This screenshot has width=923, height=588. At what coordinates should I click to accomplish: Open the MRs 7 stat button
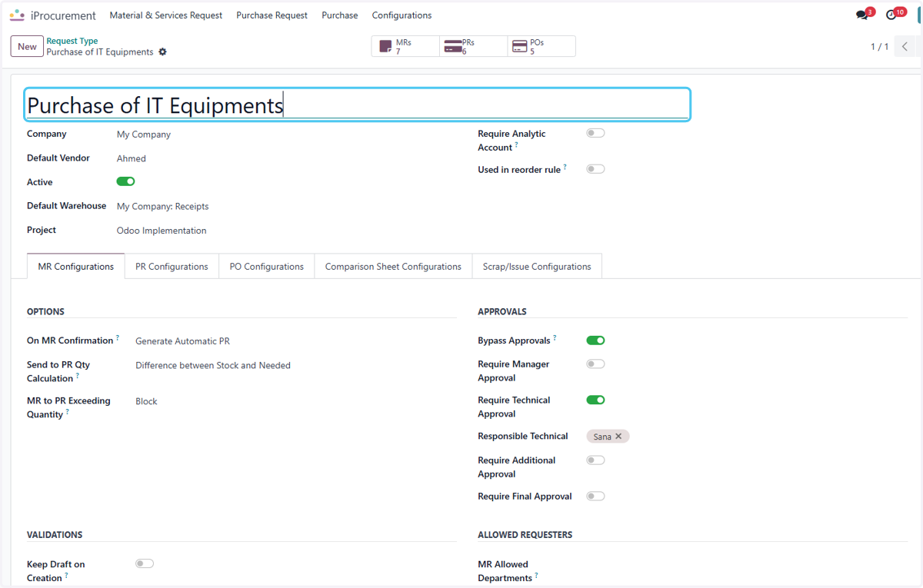(405, 47)
